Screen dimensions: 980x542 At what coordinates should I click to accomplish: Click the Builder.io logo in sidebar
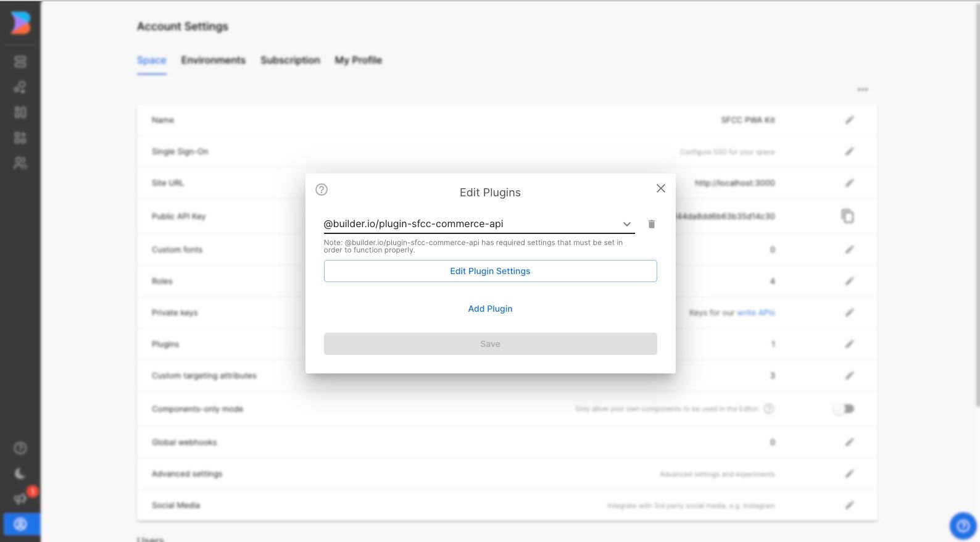(x=20, y=23)
